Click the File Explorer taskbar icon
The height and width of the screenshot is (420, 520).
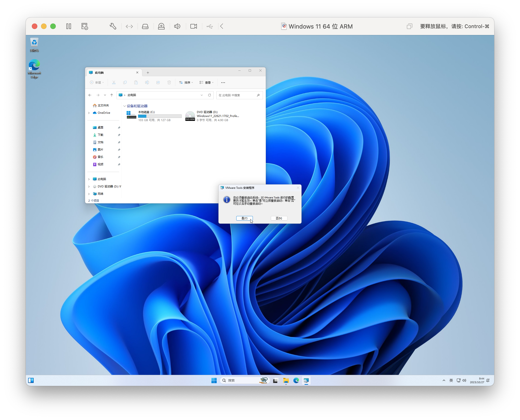(286, 381)
